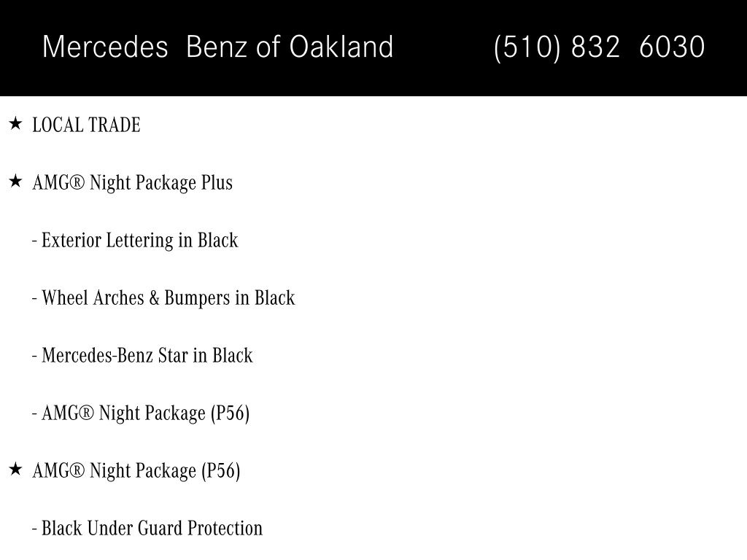This screenshot has height=560, width=747.
Task: Select the LOCAL TRADE text
Action: (x=86, y=125)
